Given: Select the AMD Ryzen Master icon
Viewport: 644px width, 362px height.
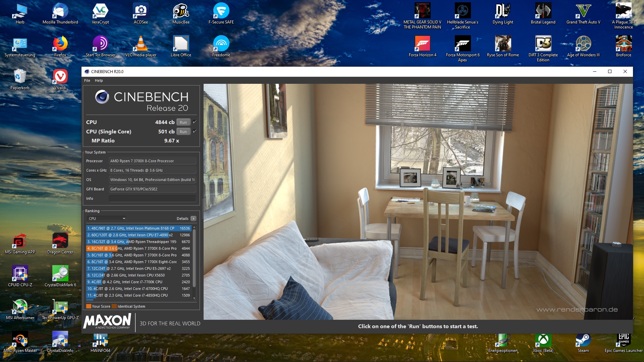Looking at the screenshot, I should point(20,342).
